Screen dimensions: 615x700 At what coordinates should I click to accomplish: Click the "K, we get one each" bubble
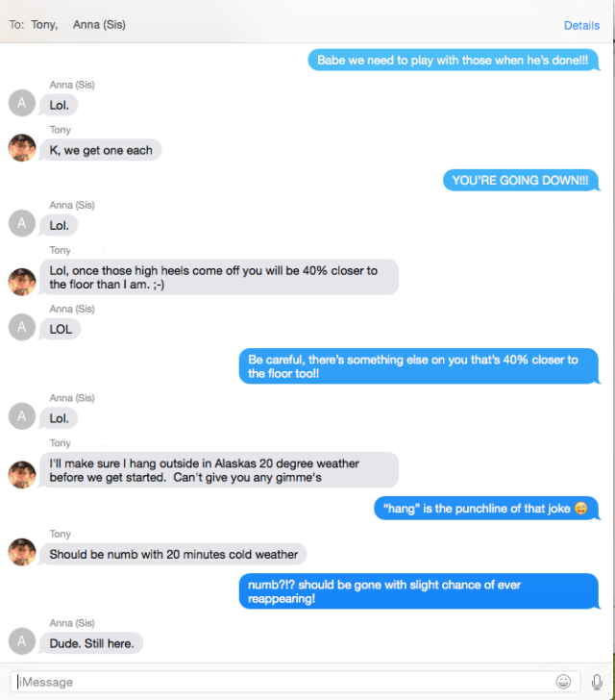pyautogui.click(x=101, y=150)
